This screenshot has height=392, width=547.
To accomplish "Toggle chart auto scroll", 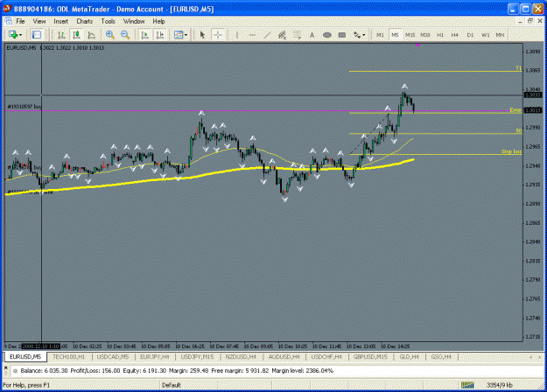I will coord(144,35).
